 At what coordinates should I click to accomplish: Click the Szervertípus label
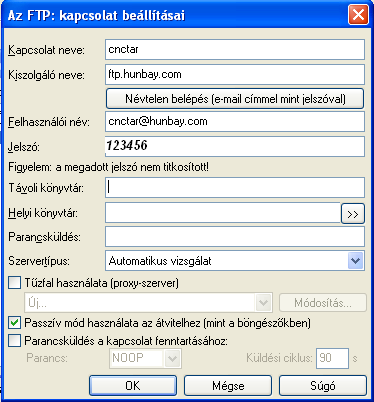(x=39, y=261)
